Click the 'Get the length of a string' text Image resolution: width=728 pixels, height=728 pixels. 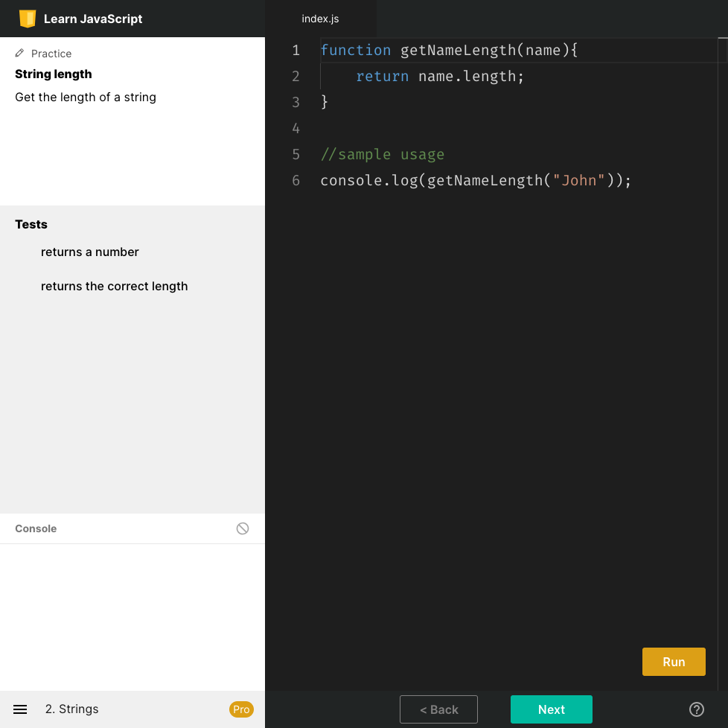coord(85,97)
